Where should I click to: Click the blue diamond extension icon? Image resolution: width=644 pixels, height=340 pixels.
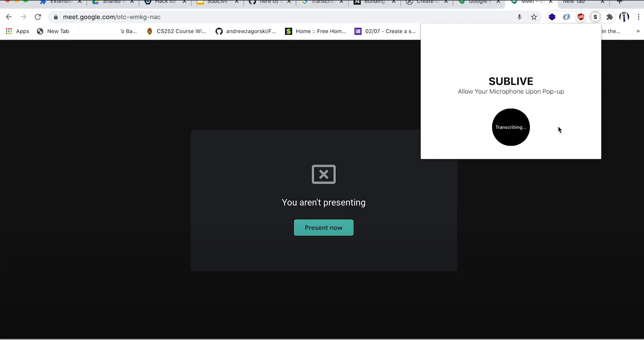(552, 17)
